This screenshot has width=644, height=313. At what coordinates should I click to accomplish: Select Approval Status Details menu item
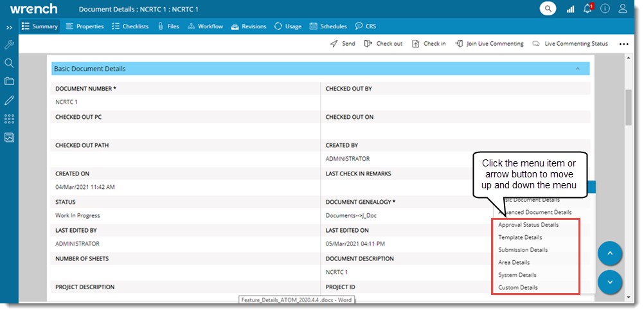pyautogui.click(x=528, y=225)
